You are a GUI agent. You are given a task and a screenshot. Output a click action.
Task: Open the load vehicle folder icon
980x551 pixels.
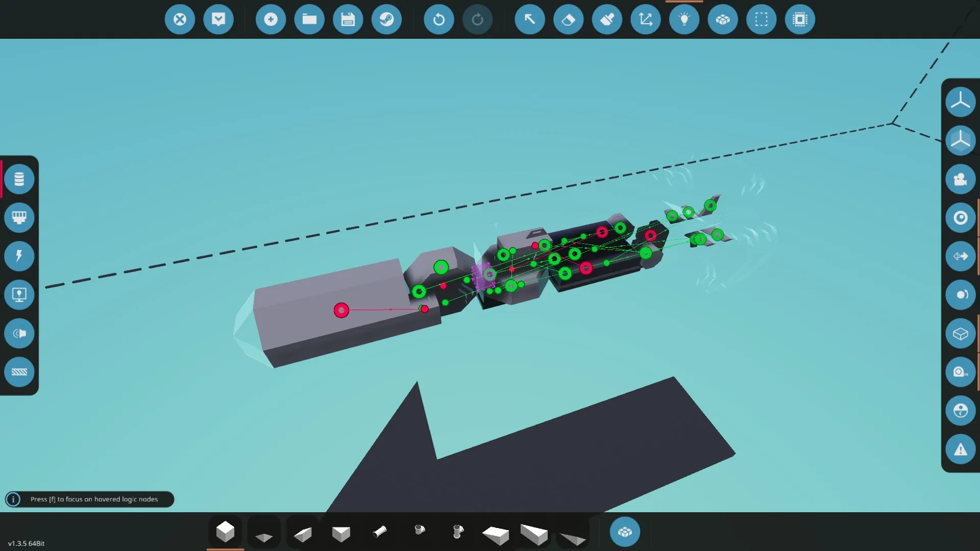click(309, 19)
